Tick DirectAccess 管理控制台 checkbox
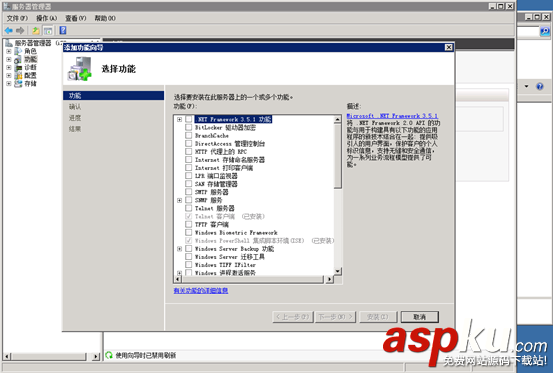This screenshot has width=553, height=373. click(189, 143)
